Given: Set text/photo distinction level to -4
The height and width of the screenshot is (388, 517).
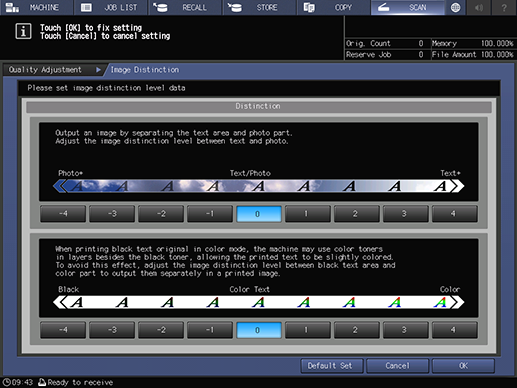Looking at the screenshot, I should [x=63, y=214].
